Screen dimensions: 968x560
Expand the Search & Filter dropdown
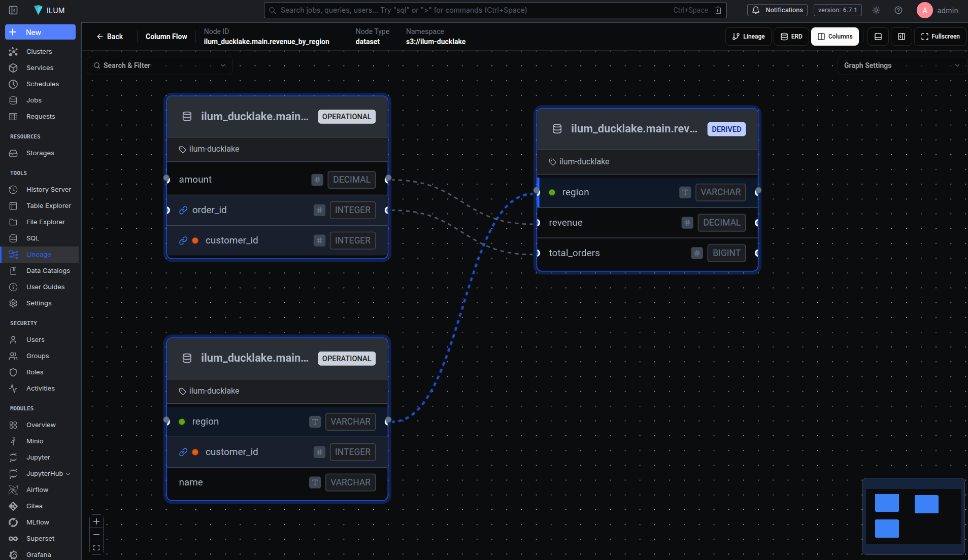point(160,65)
